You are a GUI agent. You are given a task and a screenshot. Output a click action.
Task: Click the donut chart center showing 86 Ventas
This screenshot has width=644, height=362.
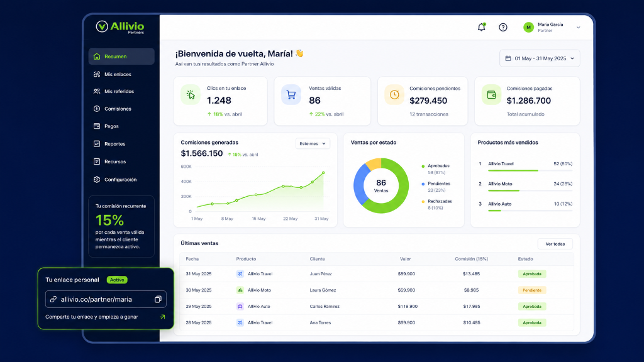click(381, 185)
